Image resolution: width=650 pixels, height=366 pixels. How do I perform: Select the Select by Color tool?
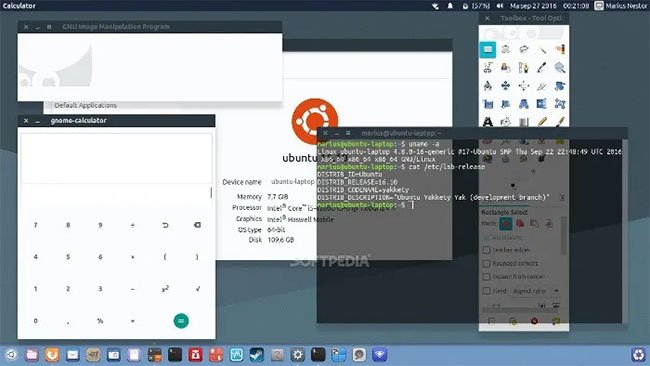(x=560, y=50)
